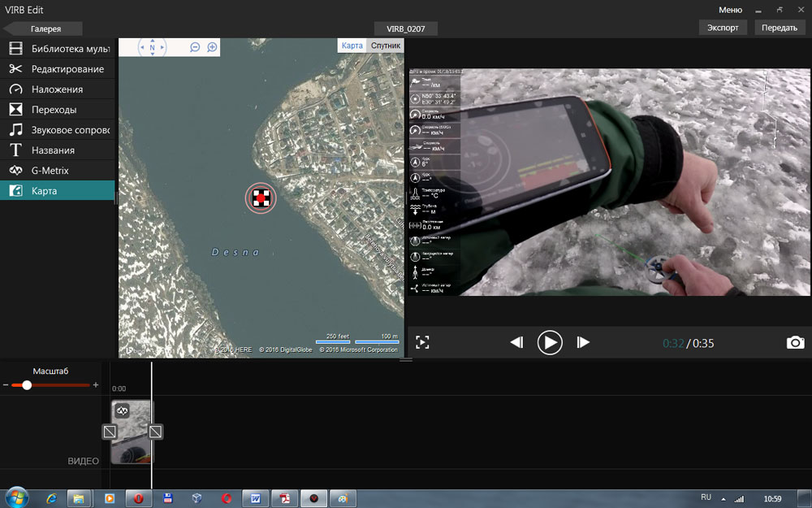The width and height of the screenshot is (812, 508).
Task: Open the Меню dropdown
Action: point(730,10)
